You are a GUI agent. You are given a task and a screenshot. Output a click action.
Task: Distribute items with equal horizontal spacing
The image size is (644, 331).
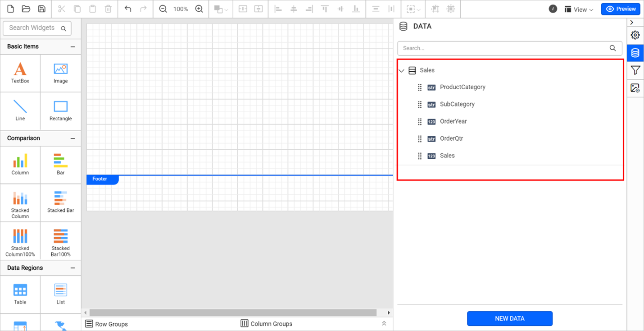(x=391, y=9)
